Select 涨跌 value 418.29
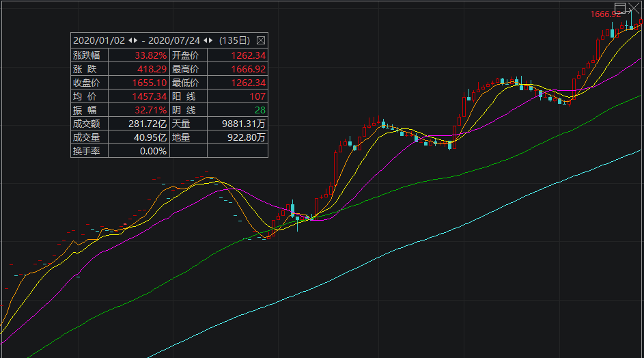644x358 pixels. click(x=152, y=69)
